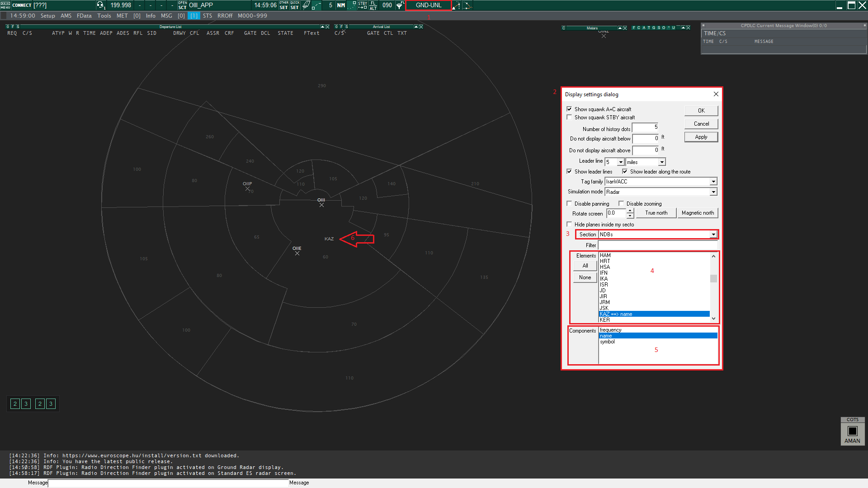Screen dimensions: 868x488
Task: Click Cancel in Display settings dialog
Action: [x=701, y=124]
